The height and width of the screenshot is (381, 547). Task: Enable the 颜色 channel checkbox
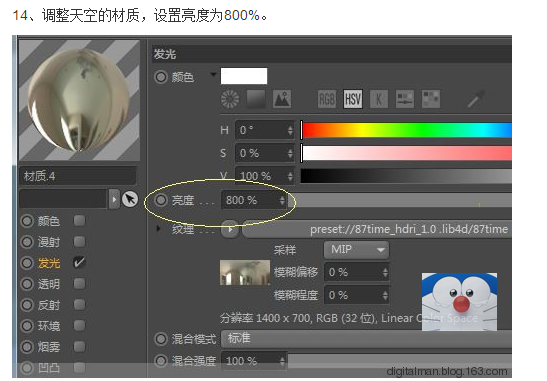pos(80,221)
